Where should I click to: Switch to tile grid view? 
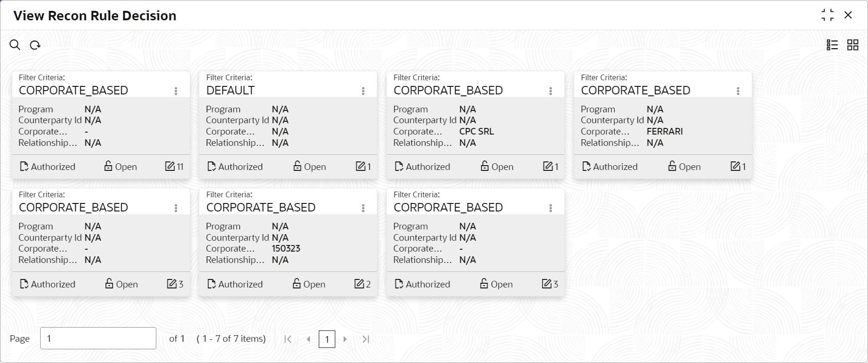point(852,45)
